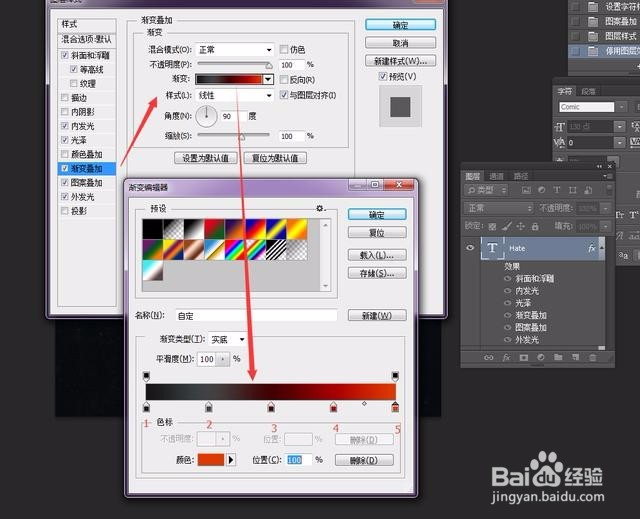Click add layer style fx icon at panel bottom
Screen dimensions: 640x519
(x=507, y=357)
